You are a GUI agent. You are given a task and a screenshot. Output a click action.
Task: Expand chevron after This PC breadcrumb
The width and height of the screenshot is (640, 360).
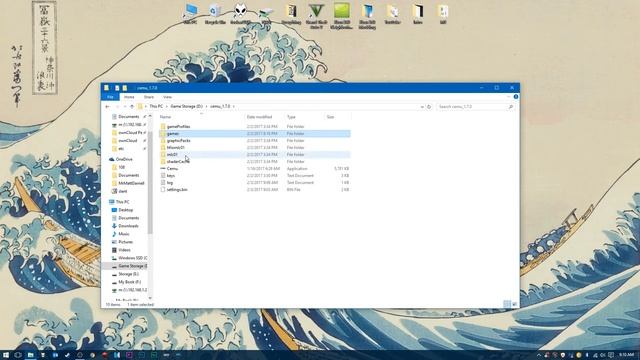point(167,107)
